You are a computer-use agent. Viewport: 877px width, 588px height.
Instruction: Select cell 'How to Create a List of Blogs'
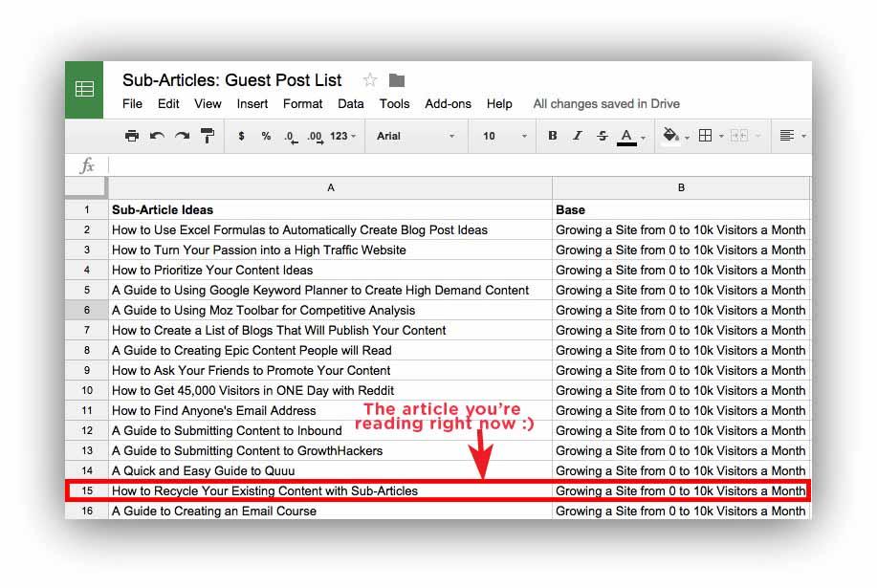pos(331,330)
